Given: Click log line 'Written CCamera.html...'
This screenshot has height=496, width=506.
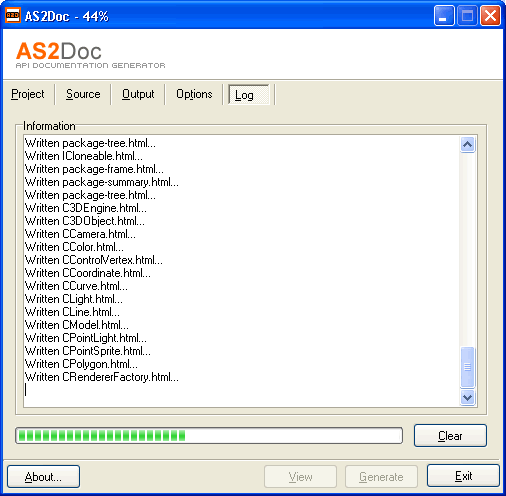Looking at the screenshot, I should (x=80, y=234).
